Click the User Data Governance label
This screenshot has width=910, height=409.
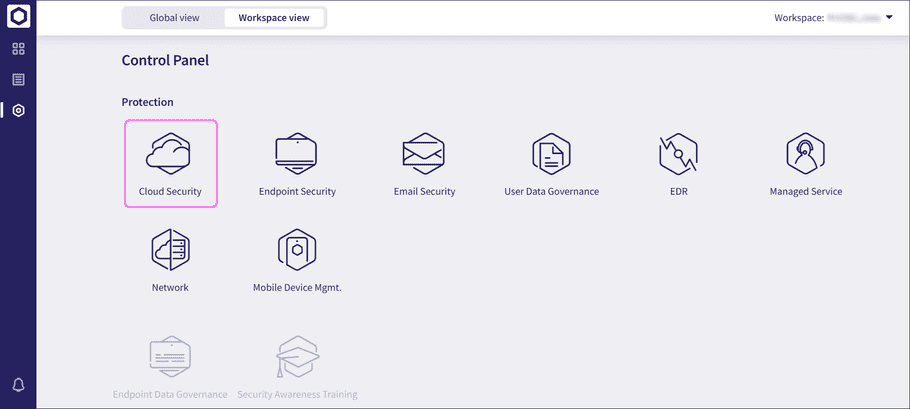tap(551, 191)
